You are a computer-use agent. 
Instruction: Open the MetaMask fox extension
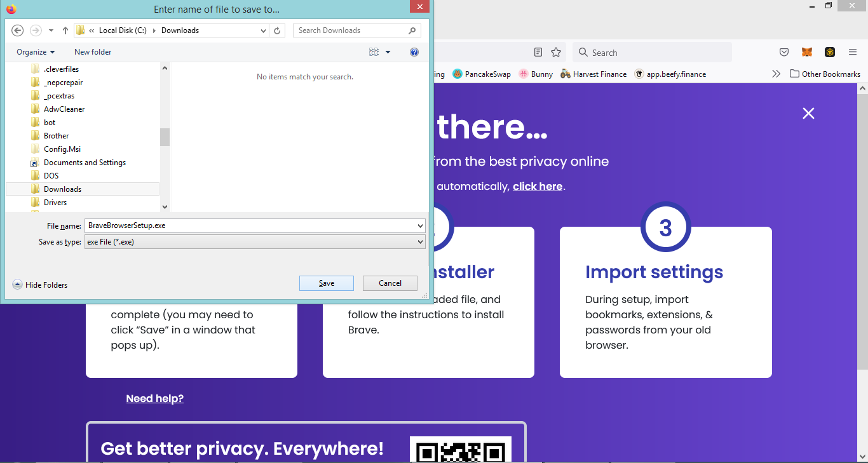806,52
